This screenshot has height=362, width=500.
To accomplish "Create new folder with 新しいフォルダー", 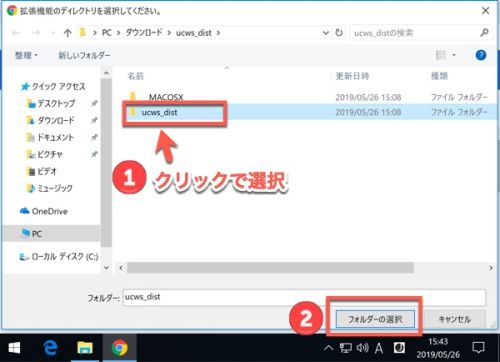I will tap(84, 55).
